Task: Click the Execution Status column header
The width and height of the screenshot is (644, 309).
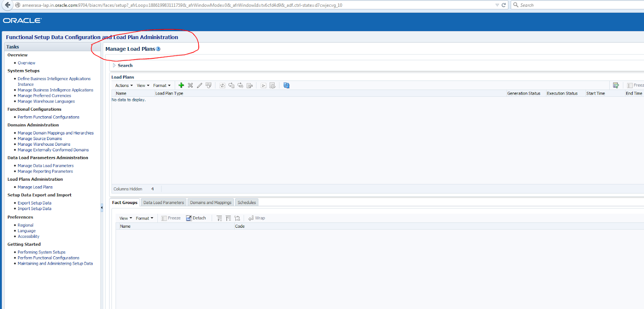Action: pos(565,93)
